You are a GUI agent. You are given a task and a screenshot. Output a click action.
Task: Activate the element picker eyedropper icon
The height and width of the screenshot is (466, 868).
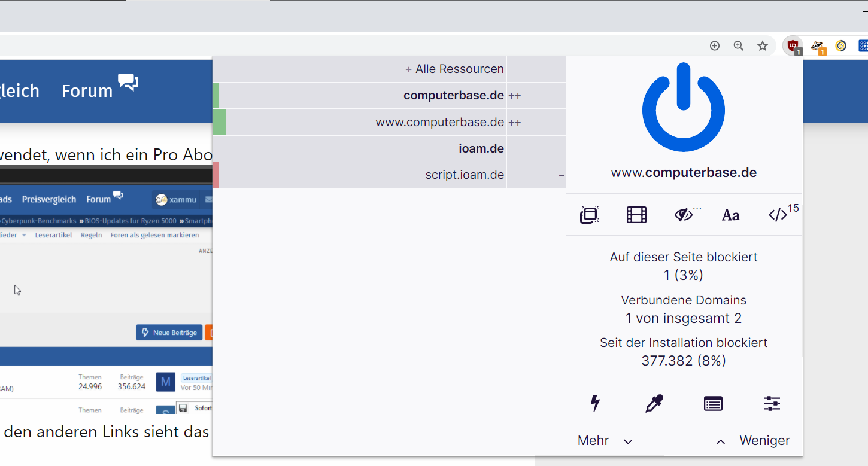click(654, 404)
